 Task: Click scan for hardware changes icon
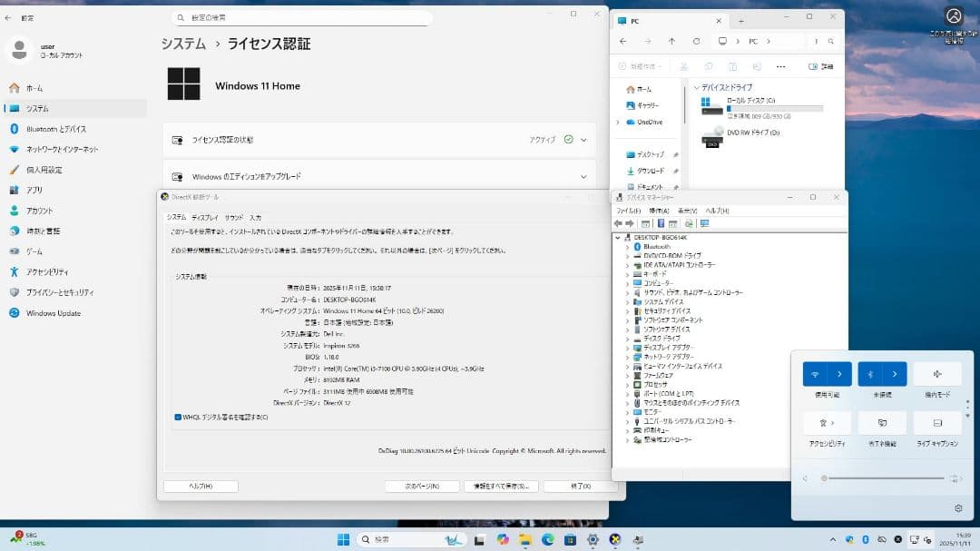pos(688,223)
